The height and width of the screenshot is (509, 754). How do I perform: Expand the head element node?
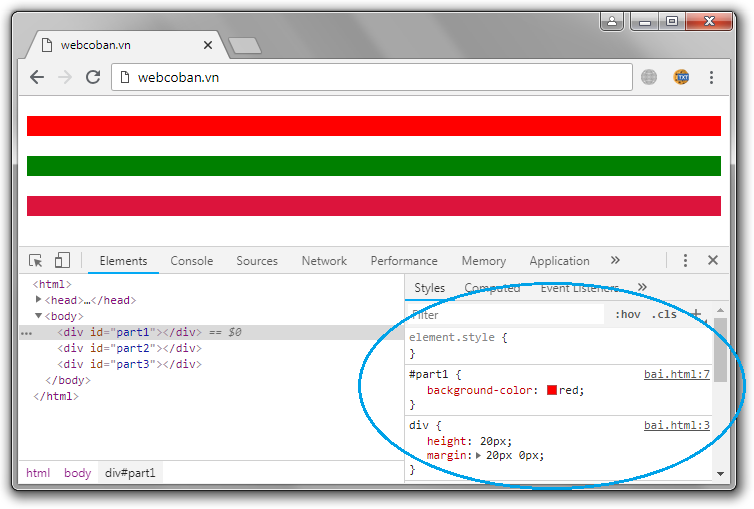(x=39, y=300)
